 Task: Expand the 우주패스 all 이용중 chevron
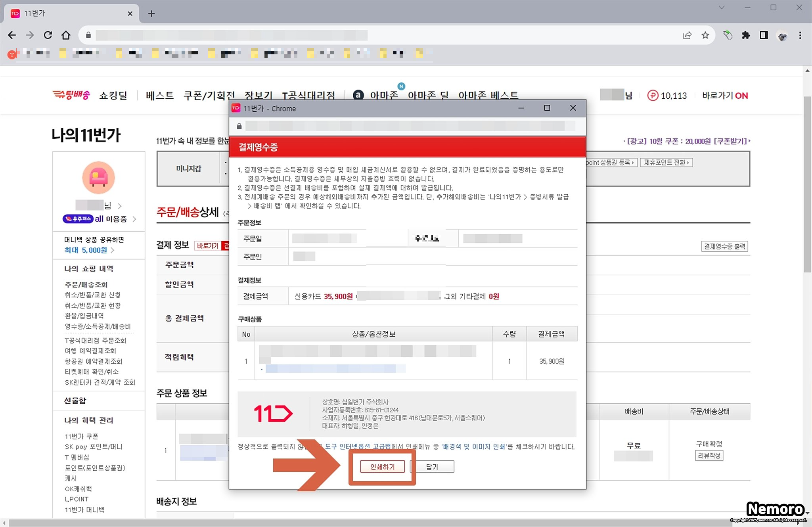click(x=134, y=219)
